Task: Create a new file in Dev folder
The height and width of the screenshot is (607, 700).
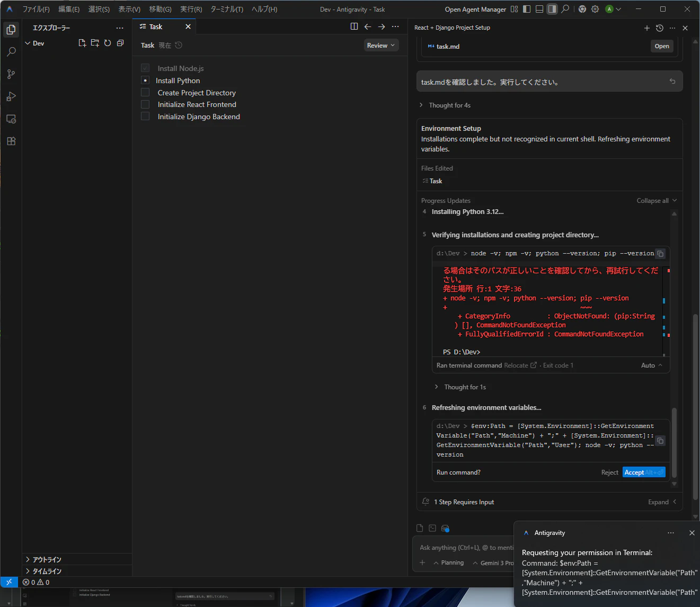Action: [x=82, y=43]
